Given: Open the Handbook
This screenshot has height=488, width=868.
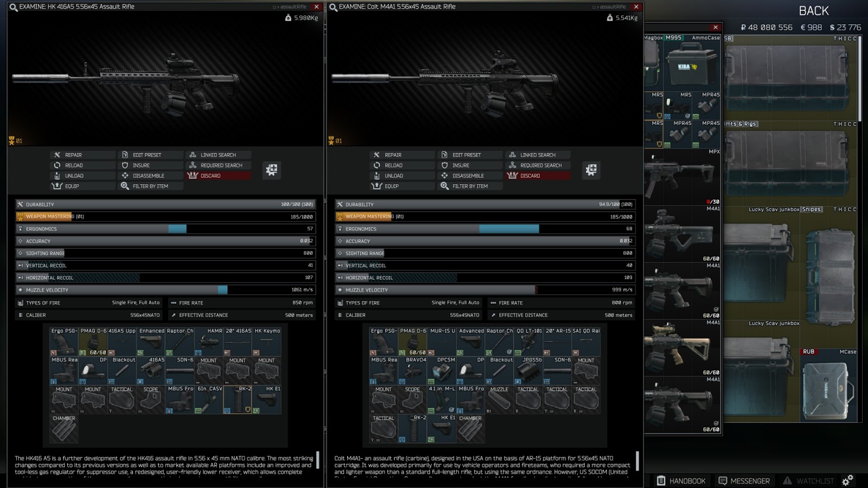Looking at the screenshot, I should pyautogui.click(x=681, y=481).
